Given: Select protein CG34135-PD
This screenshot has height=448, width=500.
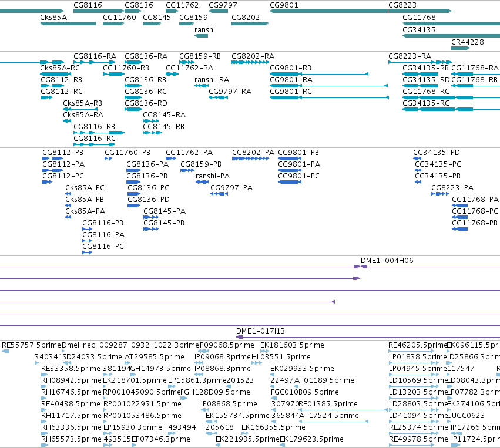Looking at the screenshot, I should pyautogui.click(x=417, y=159).
